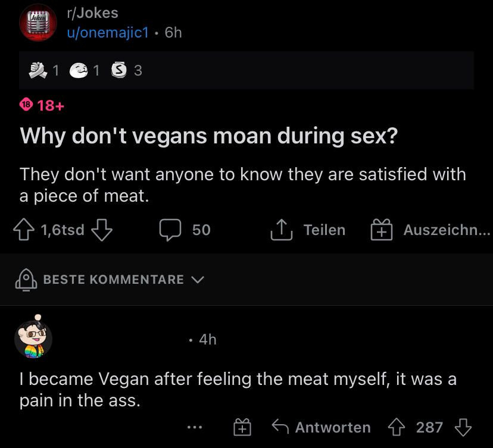Open the r/Jokes subreddit icon

[38, 24]
